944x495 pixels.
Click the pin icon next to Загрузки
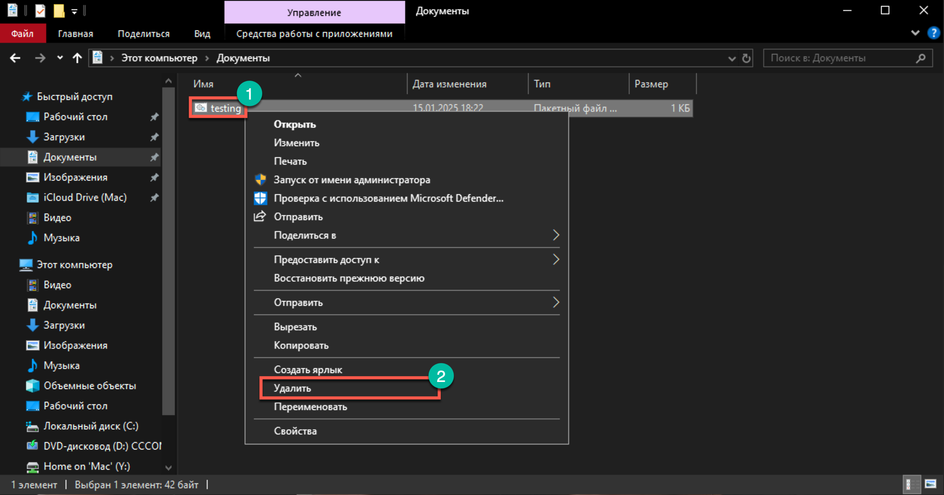154,137
